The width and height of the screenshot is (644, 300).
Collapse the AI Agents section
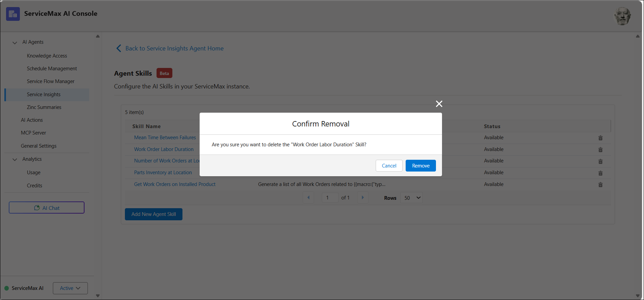[x=15, y=42]
